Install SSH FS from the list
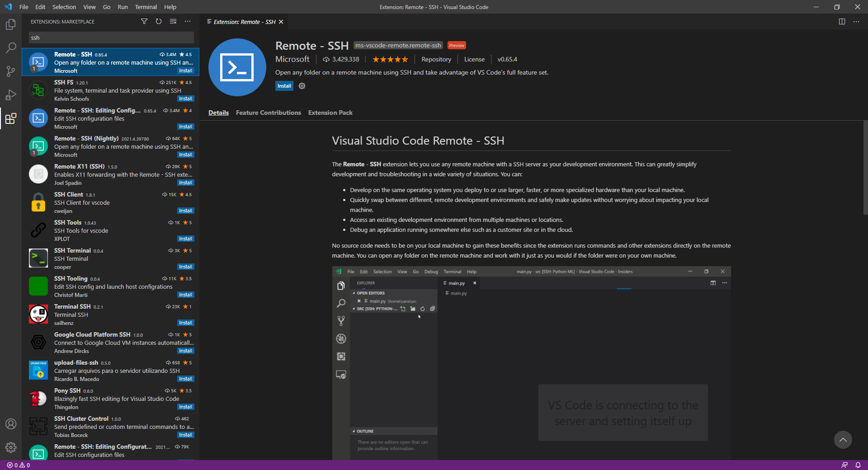 [185, 99]
